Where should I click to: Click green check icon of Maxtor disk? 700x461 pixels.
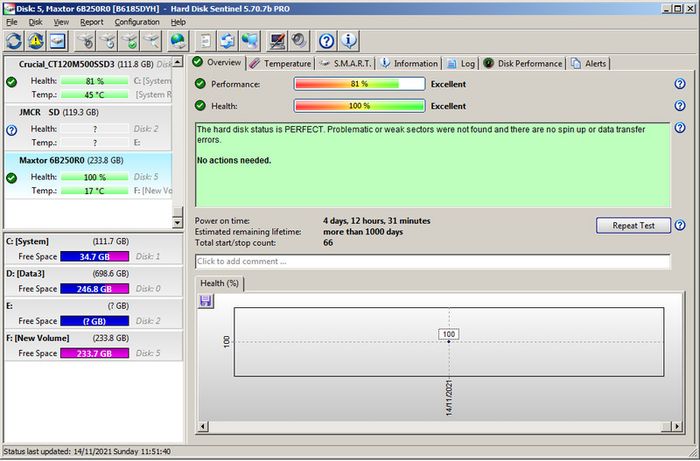12,178
